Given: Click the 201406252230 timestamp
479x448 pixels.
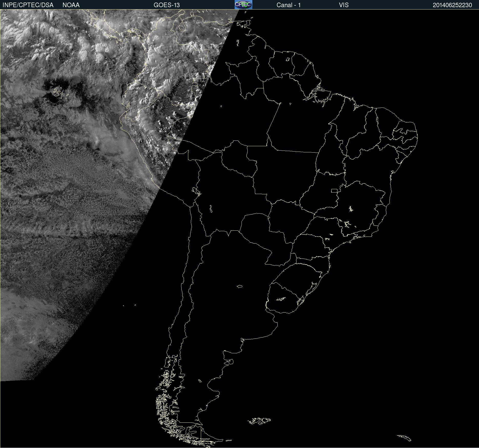Looking at the screenshot, I should pos(452,5).
